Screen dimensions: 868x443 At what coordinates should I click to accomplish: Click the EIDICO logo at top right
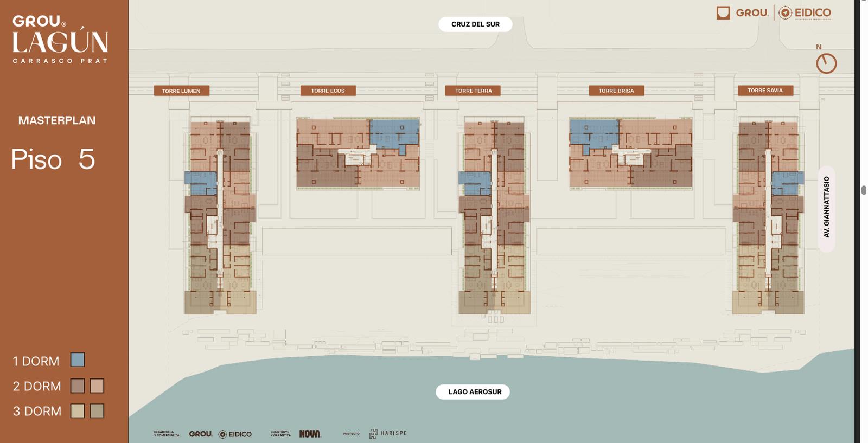(805, 12)
